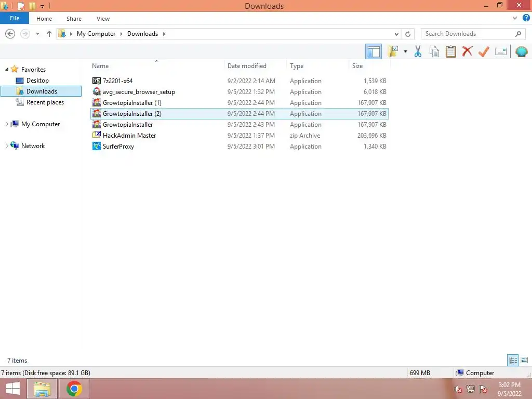Sort by Date modified column header
This screenshot has width=532, height=399.
256,66
